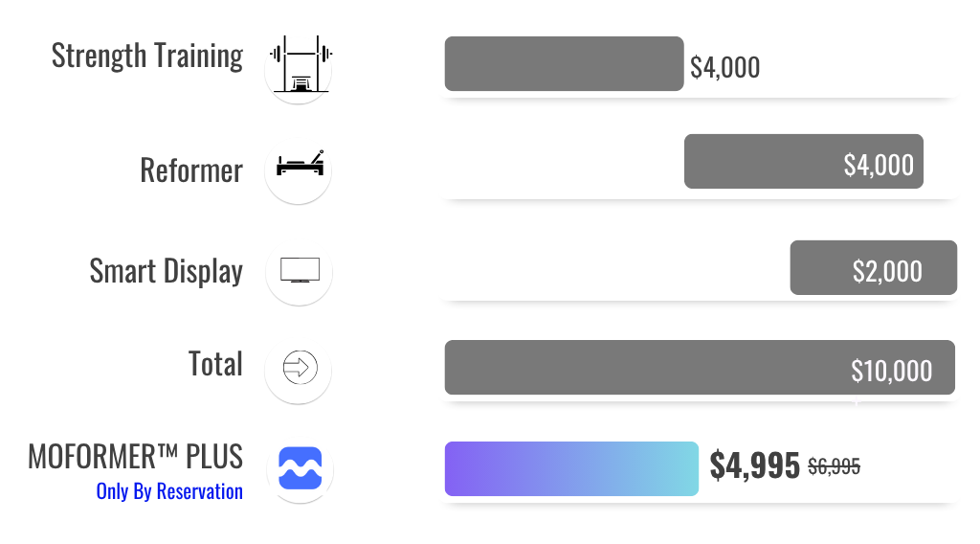Click the blue MOFORMER wave logo icon
The width and height of the screenshot is (980, 544).
[300, 468]
